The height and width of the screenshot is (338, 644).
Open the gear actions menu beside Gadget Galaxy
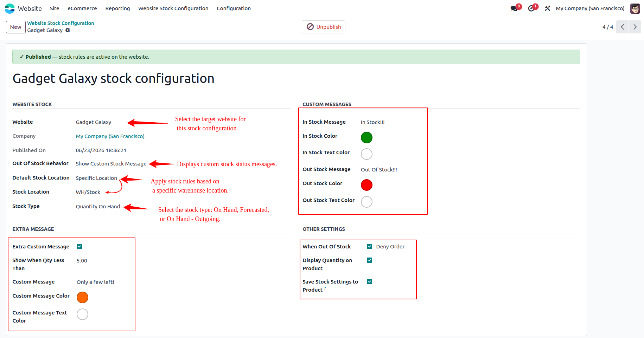68,30
